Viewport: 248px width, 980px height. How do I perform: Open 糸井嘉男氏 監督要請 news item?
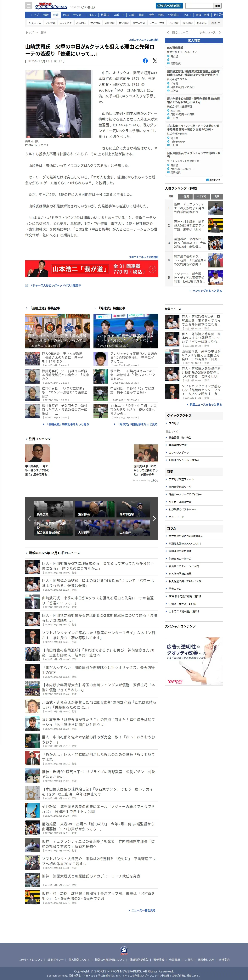(92, 723)
